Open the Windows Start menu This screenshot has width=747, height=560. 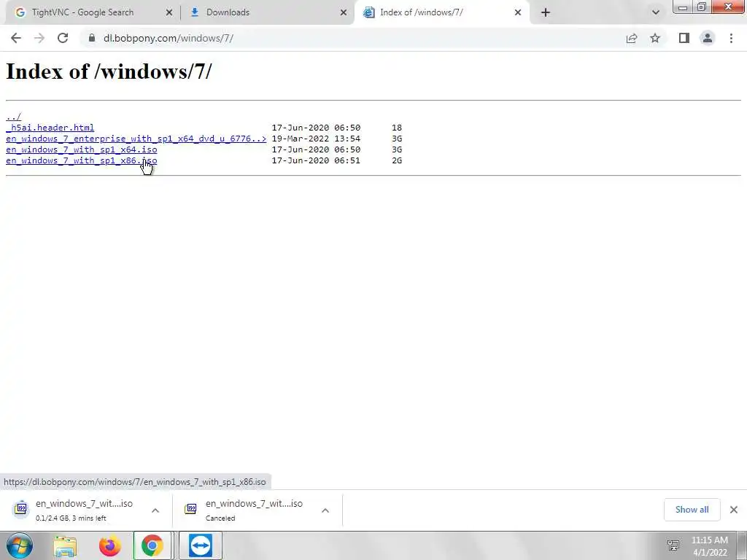20,545
